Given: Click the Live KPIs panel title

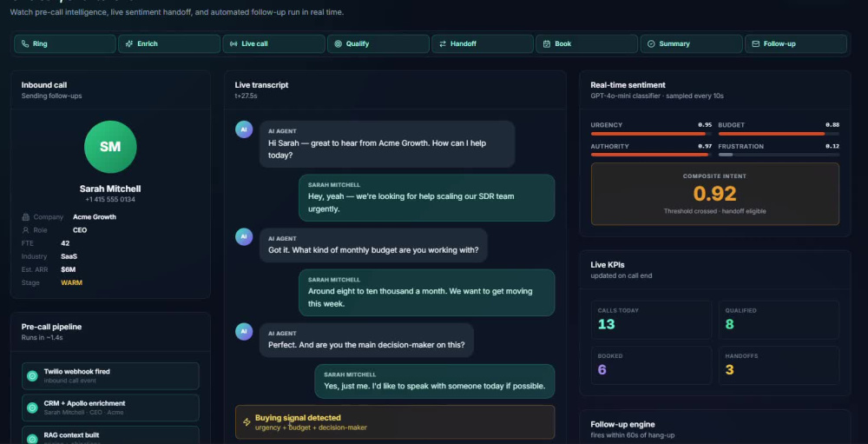Looking at the screenshot, I should [608, 265].
